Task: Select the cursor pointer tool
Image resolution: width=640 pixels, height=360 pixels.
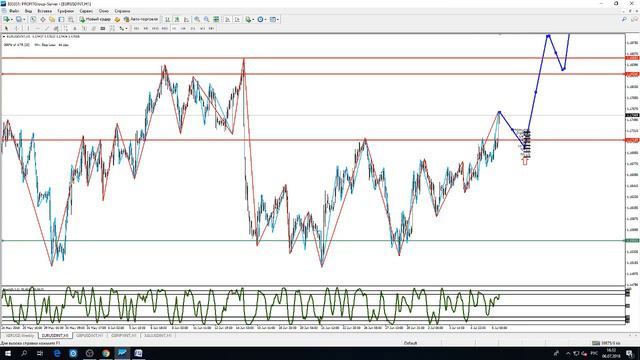Action: click(6, 29)
